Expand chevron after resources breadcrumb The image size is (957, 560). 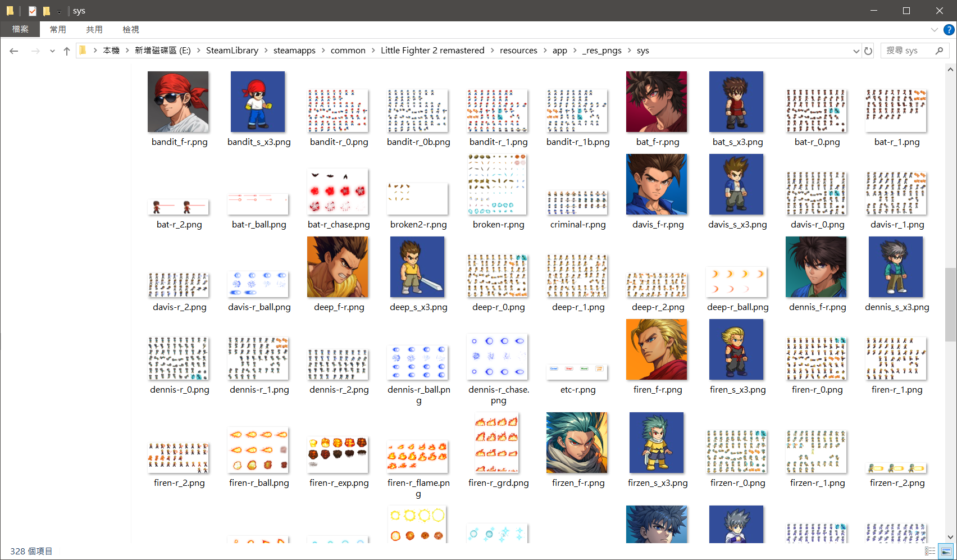pos(545,51)
